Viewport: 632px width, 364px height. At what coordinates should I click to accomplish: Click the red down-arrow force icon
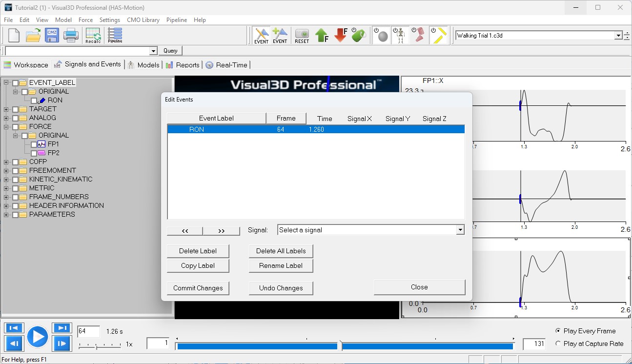pyautogui.click(x=341, y=36)
